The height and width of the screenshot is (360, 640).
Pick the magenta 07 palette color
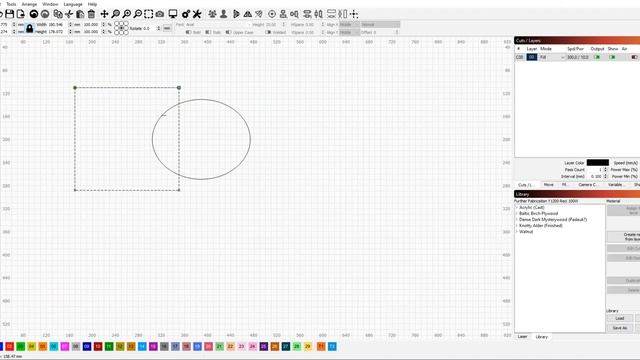pyautogui.click(x=64, y=347)
